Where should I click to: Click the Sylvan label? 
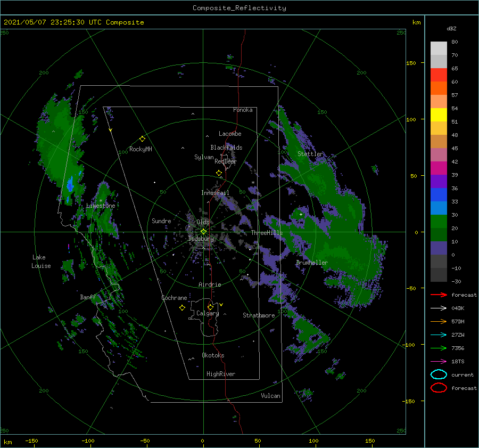[x=204, y=157]
